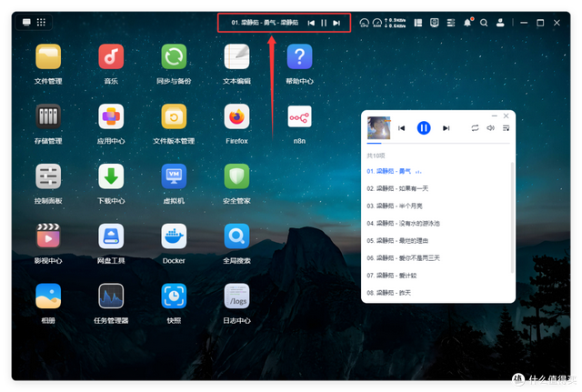Image resolution: width=582 pixels, height=392 pixels.
Task: Open 网盘工具 cloud drive tool
Action: pyautogui.click(x=111, y=236)
